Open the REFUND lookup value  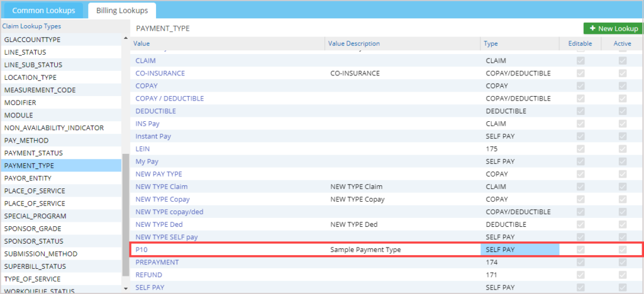click(x=148, y=275)
